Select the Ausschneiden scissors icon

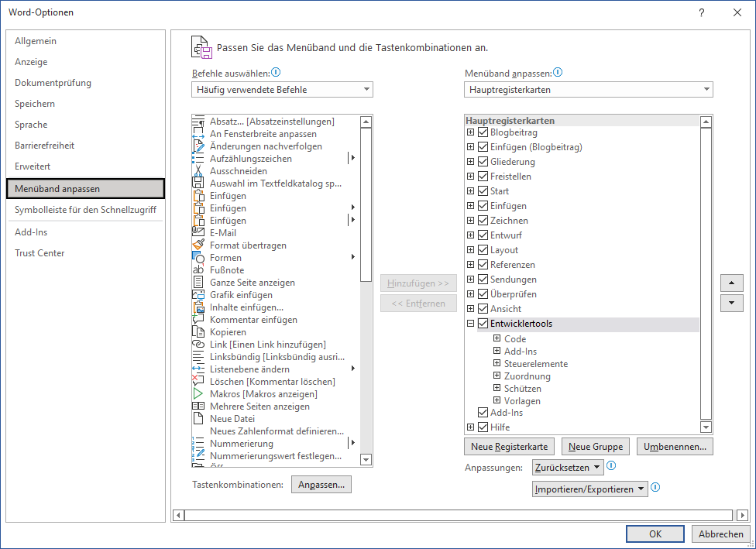pos(198,171)
